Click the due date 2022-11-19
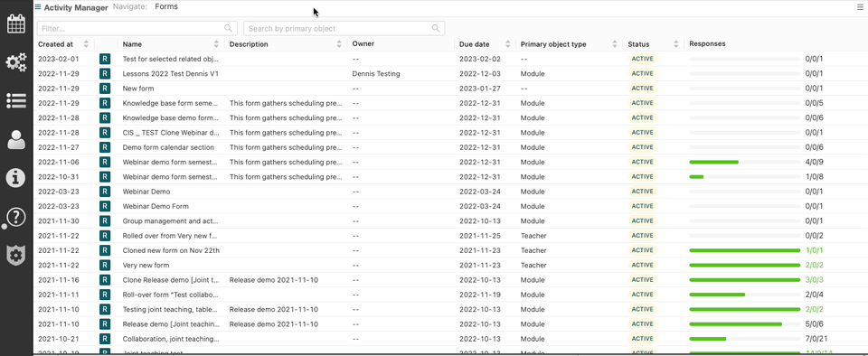The width and height of the screenshot is (868, 356). (480, 295)
